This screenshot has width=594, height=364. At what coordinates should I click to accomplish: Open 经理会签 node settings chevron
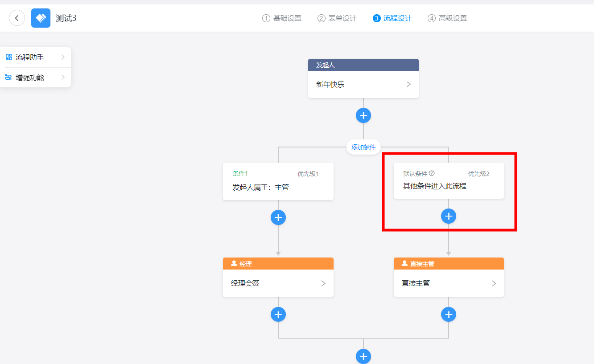pos(323,283)
